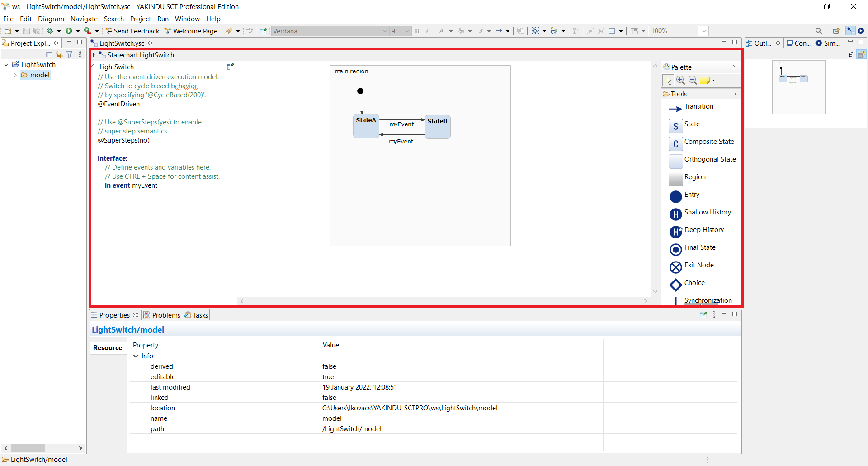The image size is (868, 466).
Task: Click palette Zoom In magnifier
Action: tap(680, 80)
